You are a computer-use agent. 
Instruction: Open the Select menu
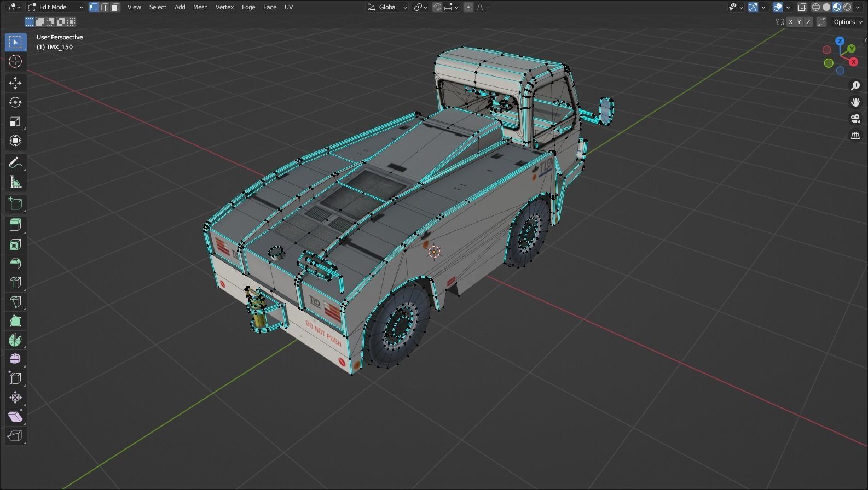coord(158,7)
